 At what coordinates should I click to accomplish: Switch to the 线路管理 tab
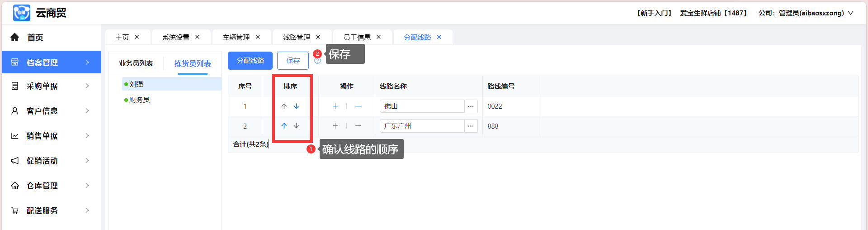297,37
